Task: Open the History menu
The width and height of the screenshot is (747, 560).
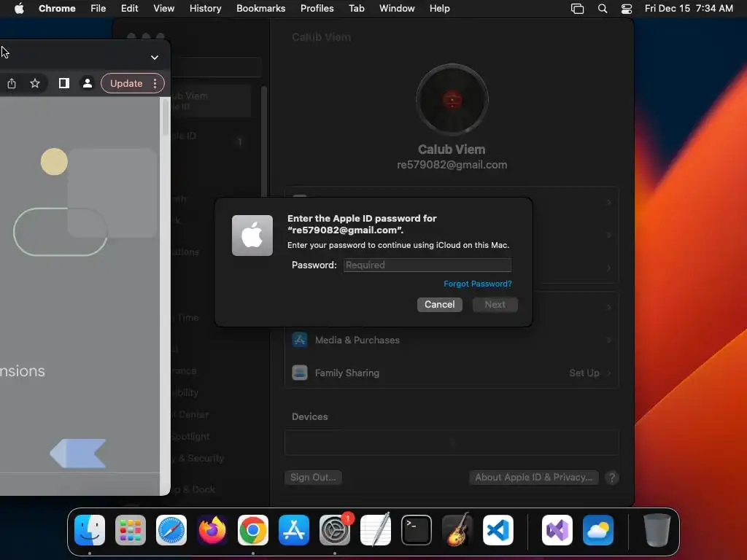Action: click(205, 8)
